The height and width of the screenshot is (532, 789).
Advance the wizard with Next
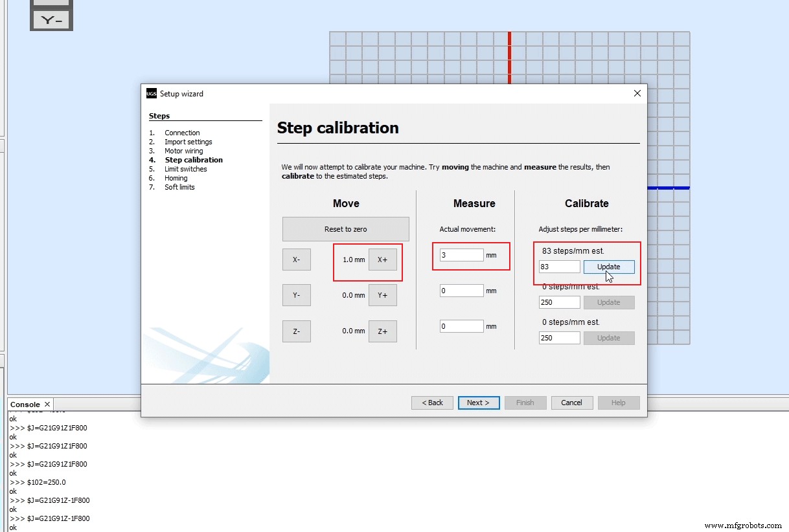point(479,402)
